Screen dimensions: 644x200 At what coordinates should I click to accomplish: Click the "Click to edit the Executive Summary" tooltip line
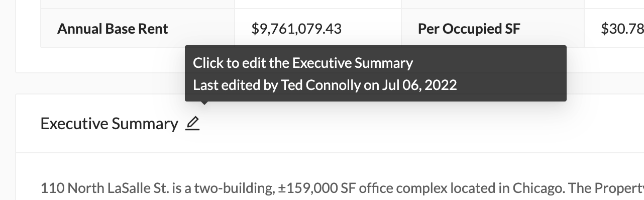tap(303, 63)
